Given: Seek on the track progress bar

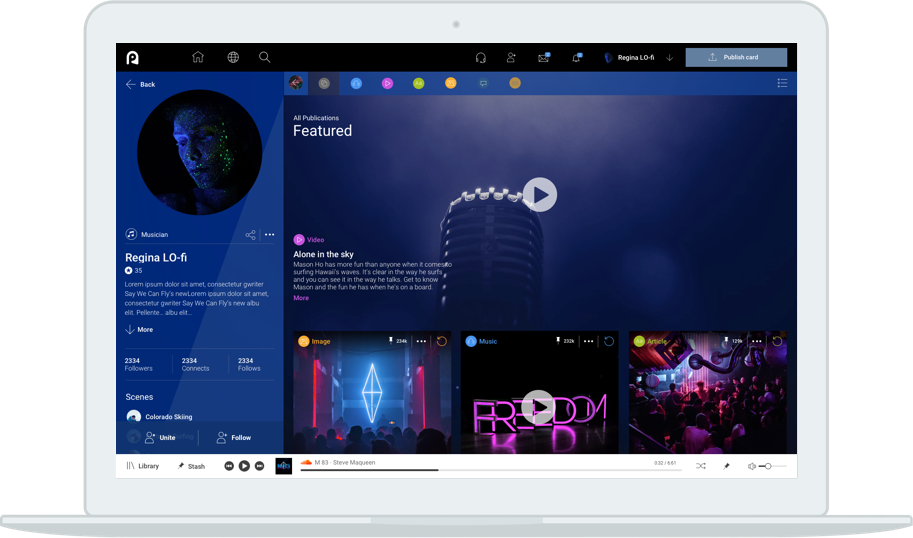Looking at the screenshot, I should tap(491, 470).
